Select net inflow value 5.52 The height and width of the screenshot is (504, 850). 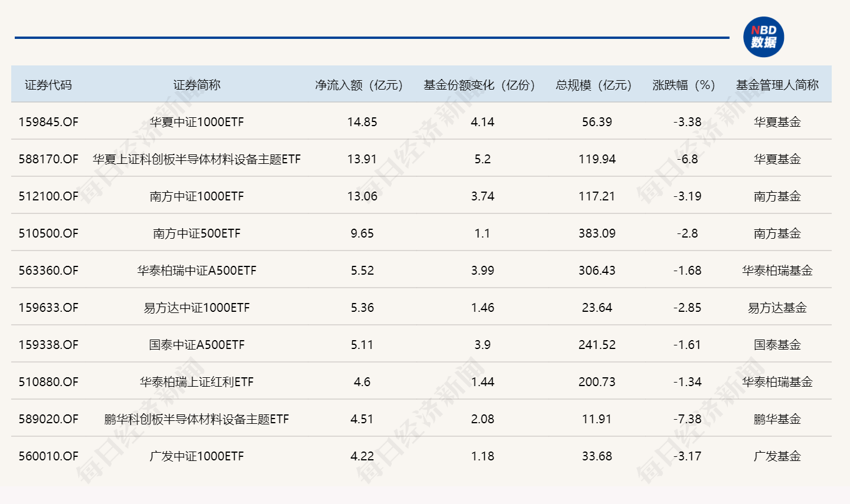click(x=362, y=271)
